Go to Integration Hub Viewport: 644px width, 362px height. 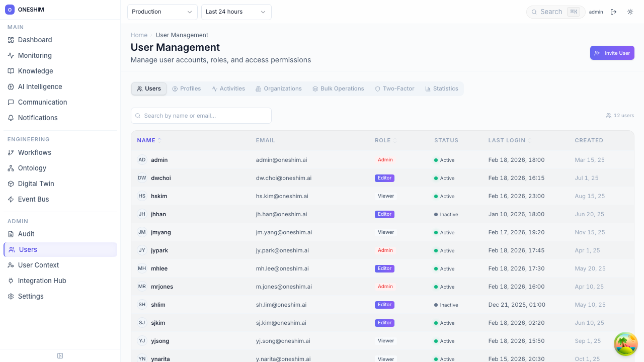point(42,281)
